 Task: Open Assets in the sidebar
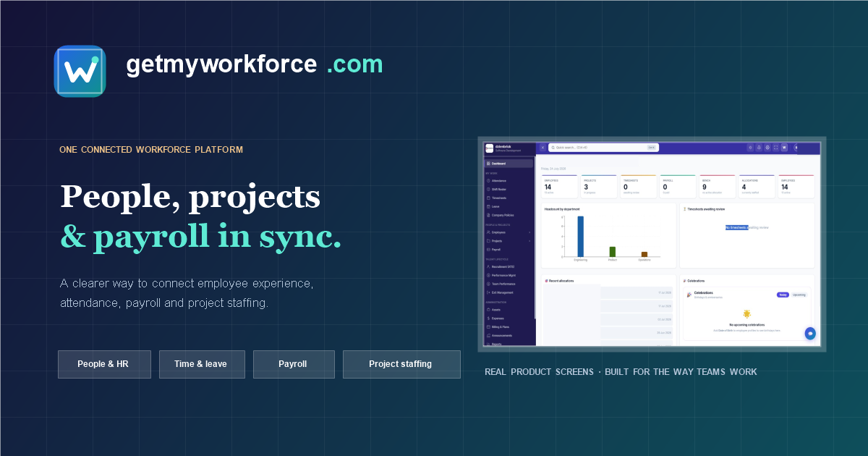(x=509, y=310)
